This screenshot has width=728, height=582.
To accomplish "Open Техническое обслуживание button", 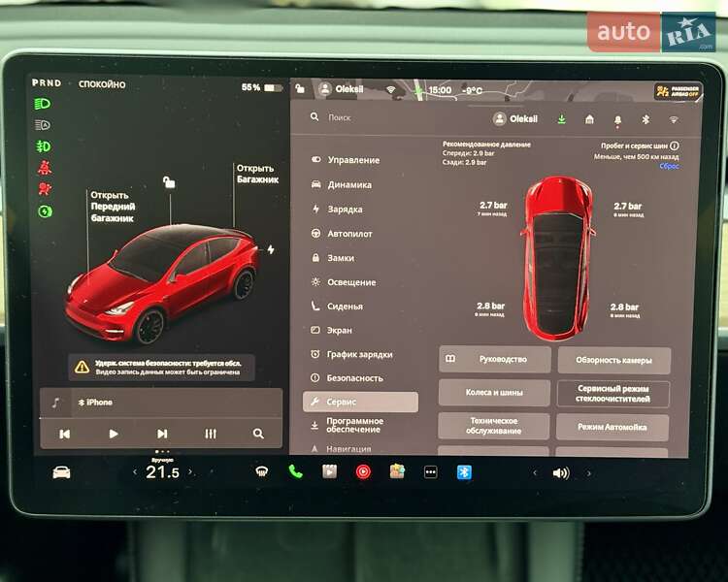I will [493, 426].
